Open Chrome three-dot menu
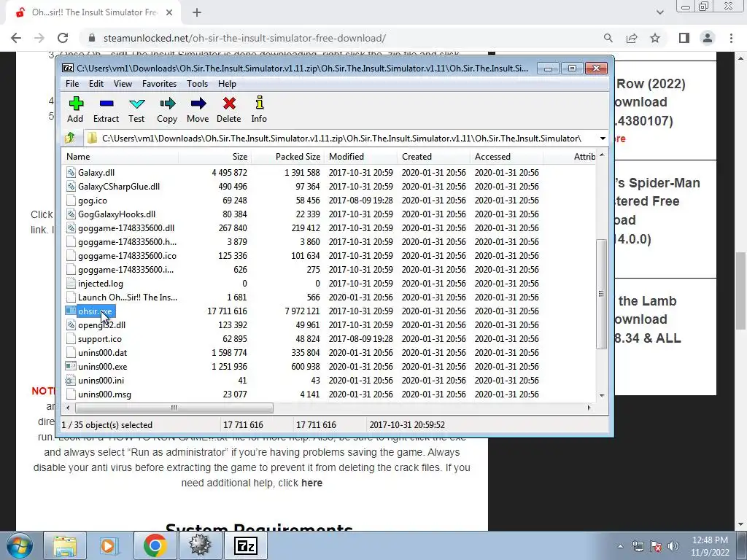This screenshot has width=747, height=560. click(731, 38)
